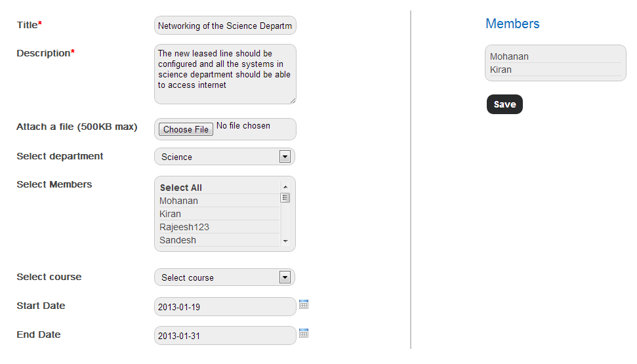Click the members list scrollbar thumb
This screenshot has width=637, height=364.
[285, 198]
